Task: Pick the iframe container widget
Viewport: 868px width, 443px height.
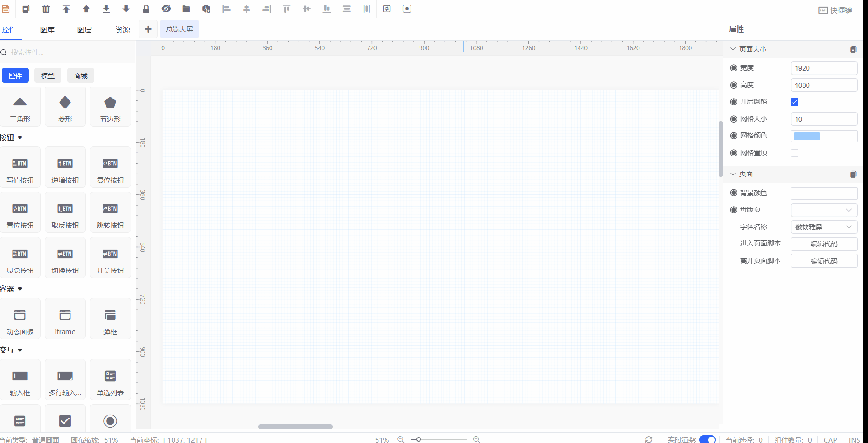Action: pos(65,319)
